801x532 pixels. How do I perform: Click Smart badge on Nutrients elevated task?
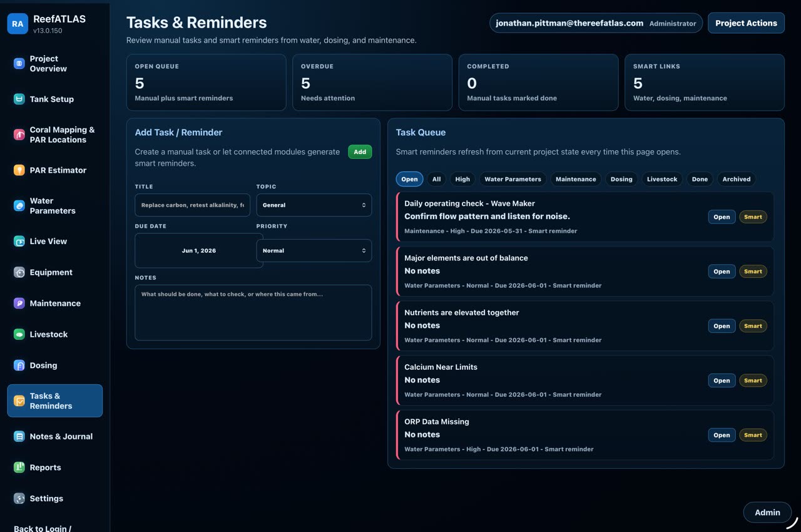coord(753,326)
